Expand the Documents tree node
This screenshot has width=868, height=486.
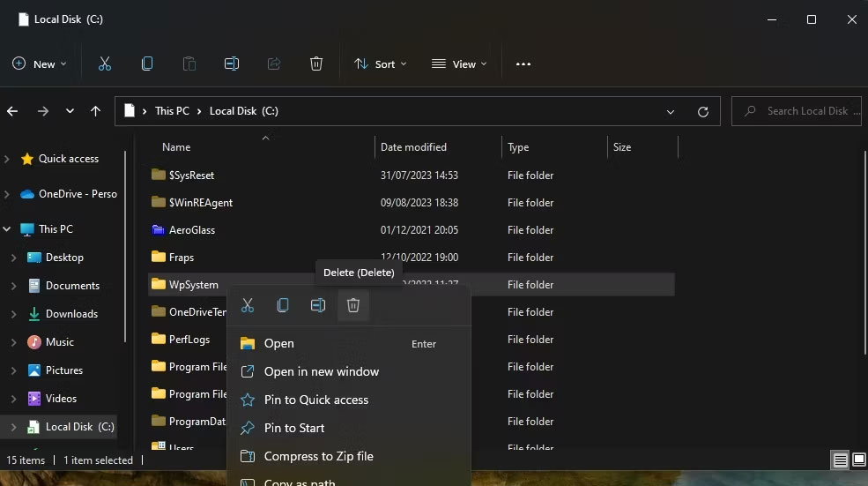tap(14, 286)
